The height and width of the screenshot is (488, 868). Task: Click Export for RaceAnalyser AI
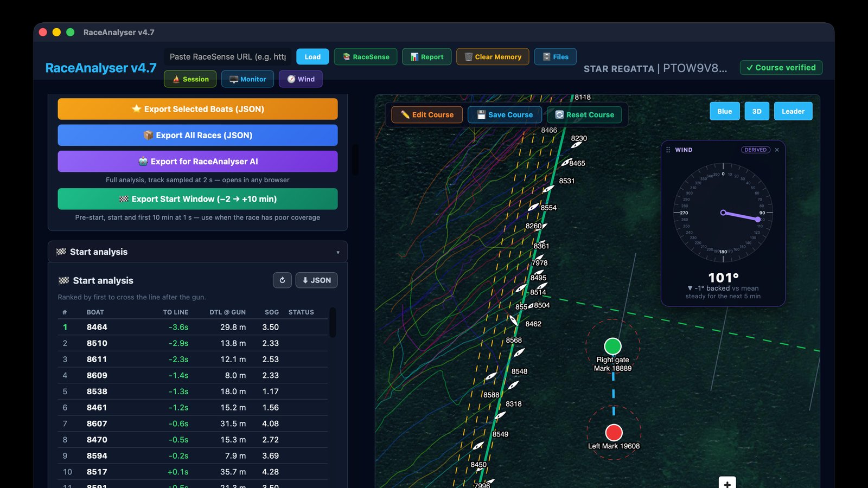197,161
